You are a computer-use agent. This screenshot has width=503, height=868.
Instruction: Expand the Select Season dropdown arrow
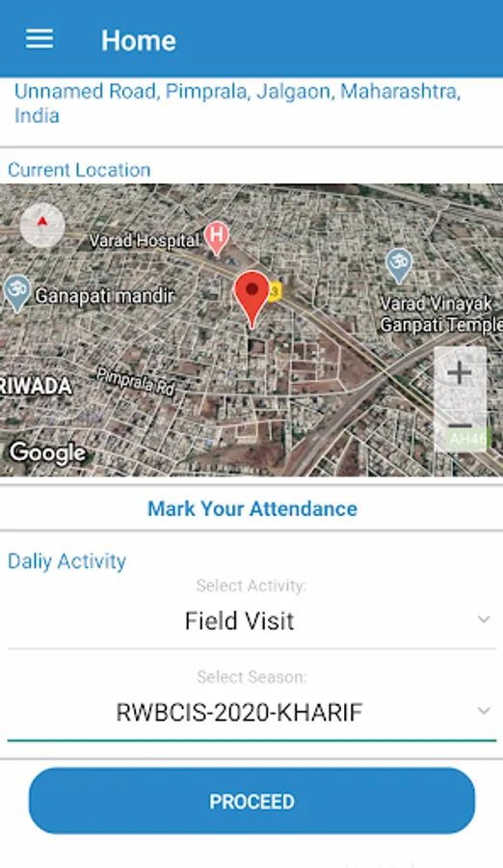click(x=484, y=711)
